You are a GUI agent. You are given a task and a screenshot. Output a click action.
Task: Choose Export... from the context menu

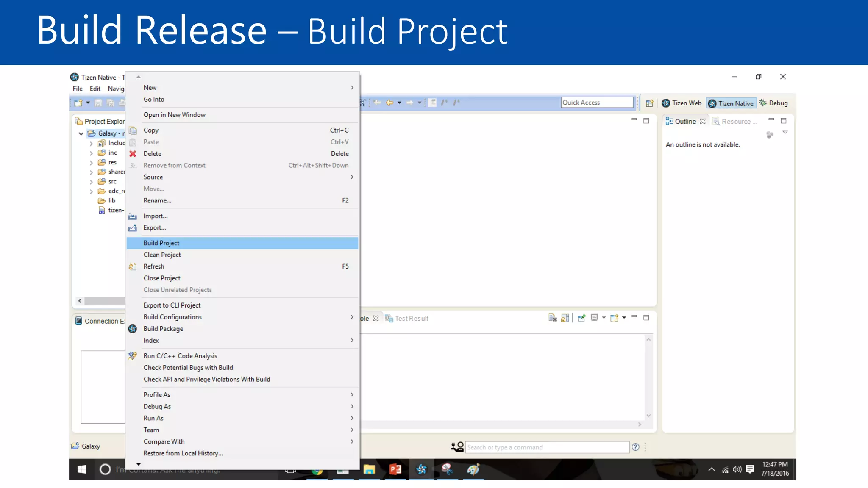point(242,228)
